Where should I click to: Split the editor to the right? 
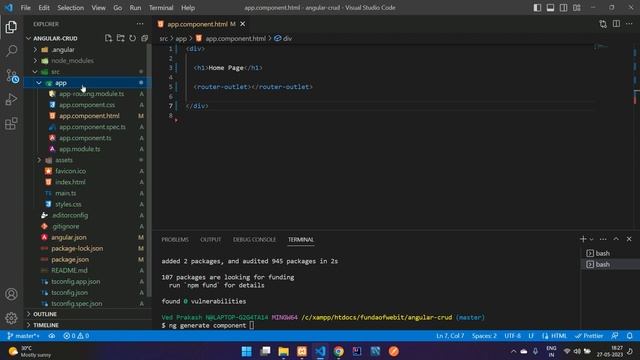pyautogui.click(x=616, y=24)
